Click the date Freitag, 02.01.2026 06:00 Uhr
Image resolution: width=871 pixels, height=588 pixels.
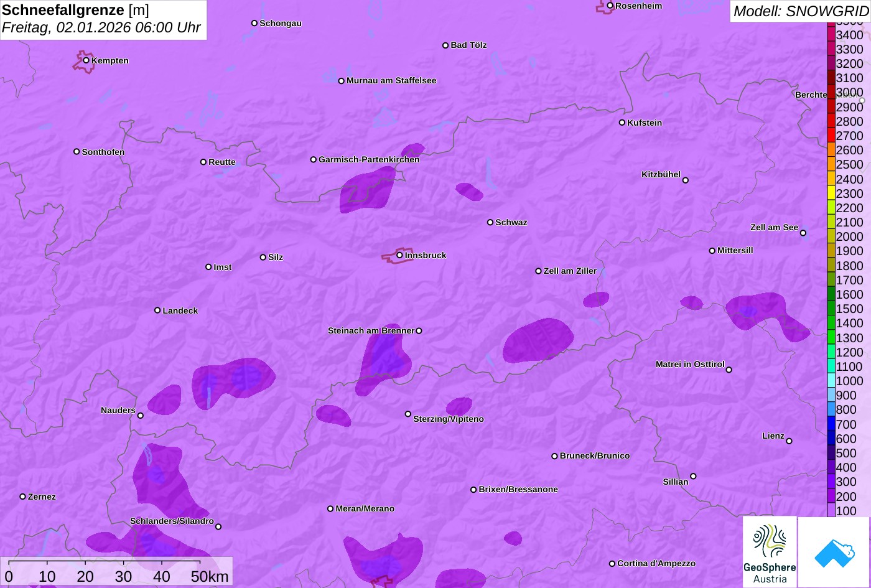point(101,28)
